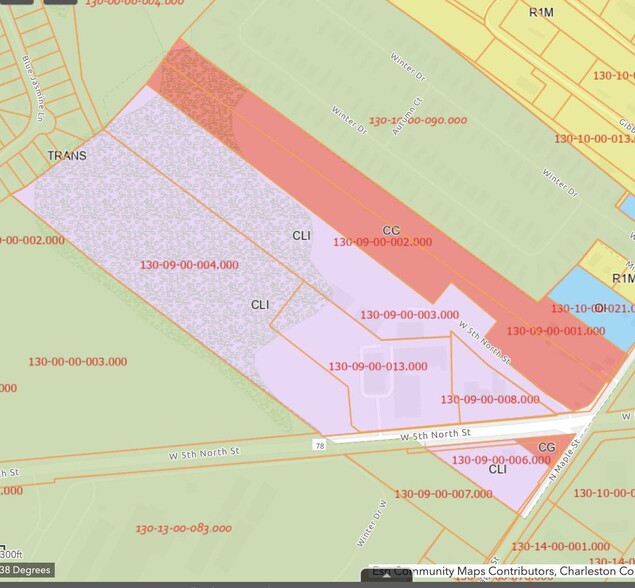
Task: Pick parcel 130-09-00-003.000
Action: (x=409, y=315)
